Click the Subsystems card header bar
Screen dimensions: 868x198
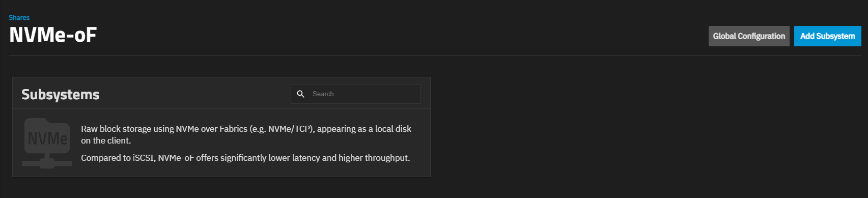tap(221, 93)
